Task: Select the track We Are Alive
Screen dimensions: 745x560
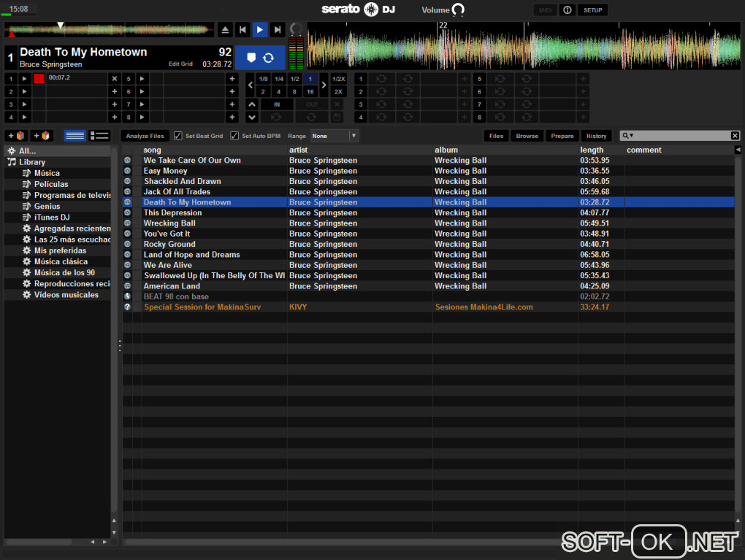Action: tap(429, 265)
